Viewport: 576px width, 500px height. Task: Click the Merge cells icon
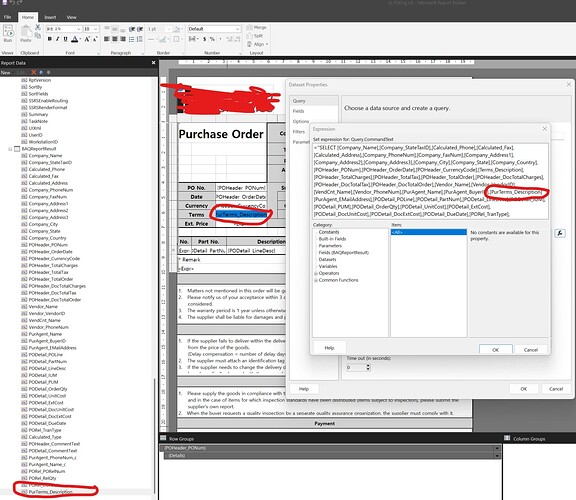point(257,28)
